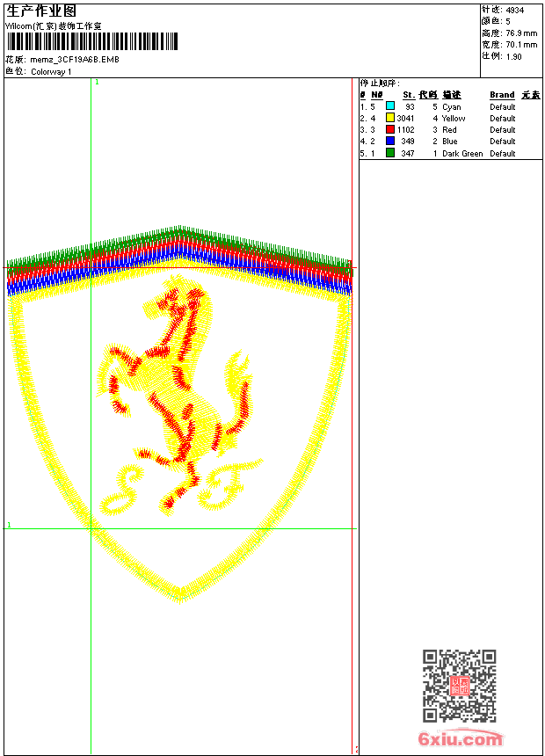Viewport: 545px width, 756px height.
Task: Click the file name meme_3CF19A6B.EMB
Action: (74, 60)
